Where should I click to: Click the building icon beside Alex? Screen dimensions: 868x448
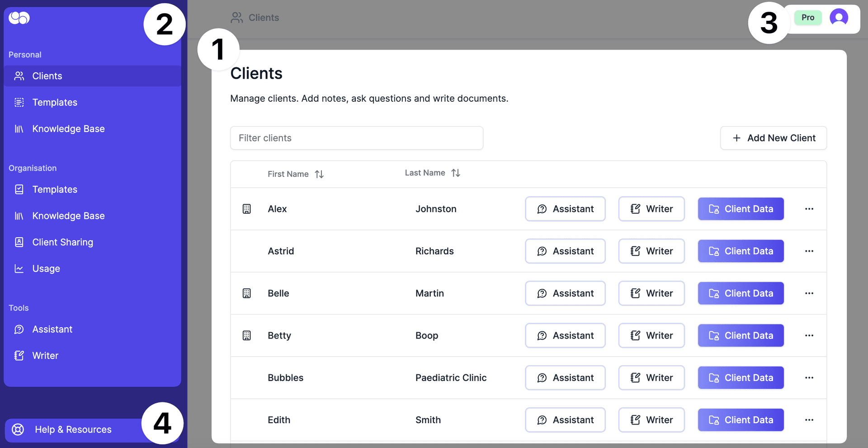[x=246, y=209]
